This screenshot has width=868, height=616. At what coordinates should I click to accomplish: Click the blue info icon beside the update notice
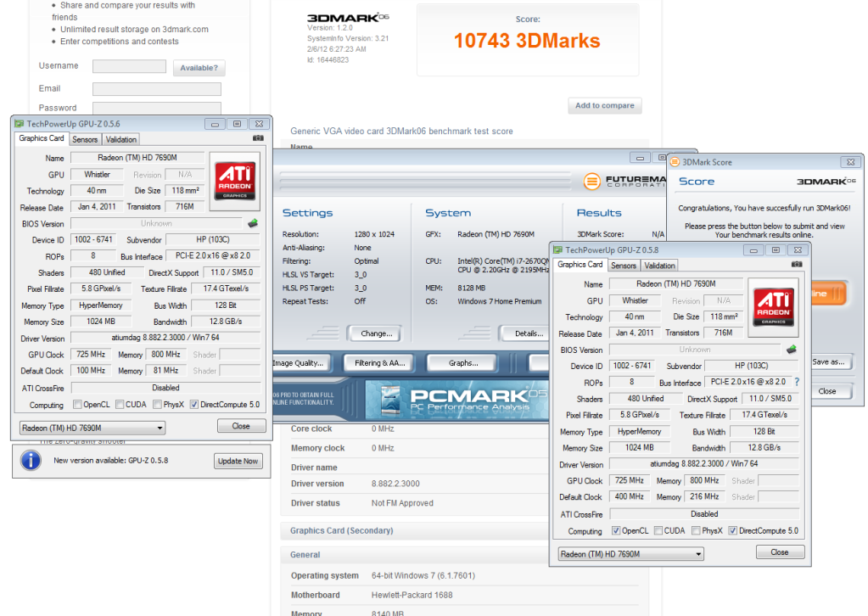[31, 461]
